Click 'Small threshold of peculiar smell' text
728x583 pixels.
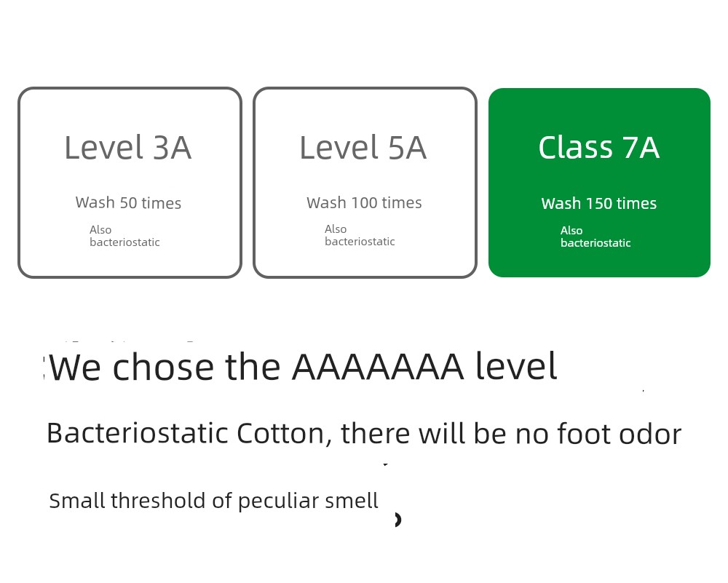[213, 501]
